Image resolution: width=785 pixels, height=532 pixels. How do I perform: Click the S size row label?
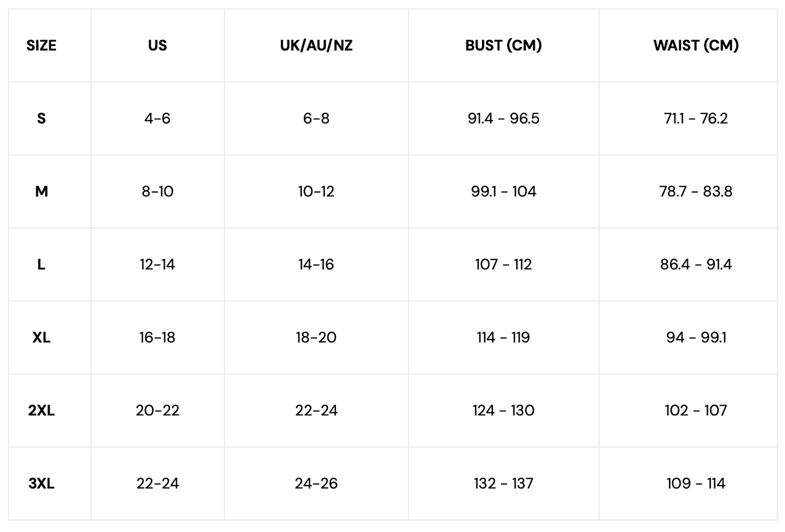[41, 119]
